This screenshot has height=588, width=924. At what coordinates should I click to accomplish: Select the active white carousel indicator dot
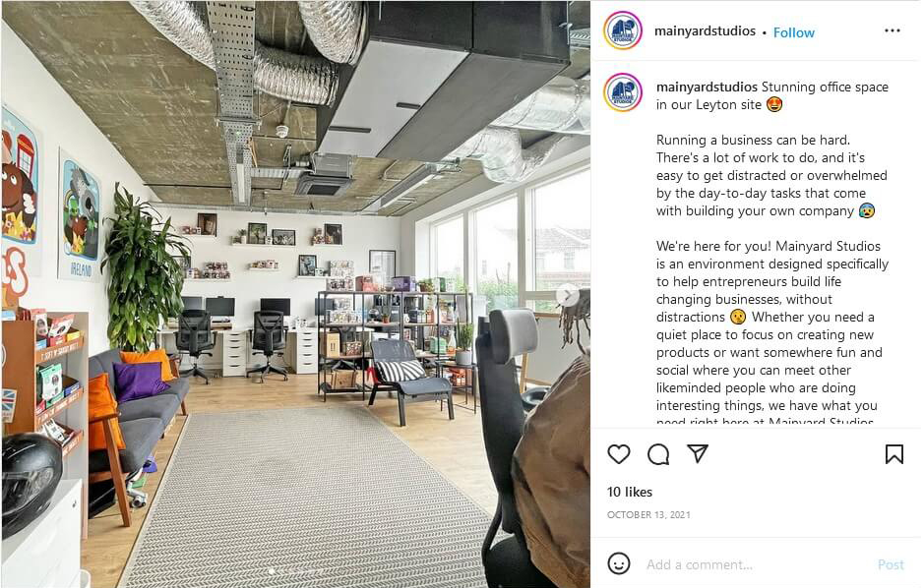272,571
